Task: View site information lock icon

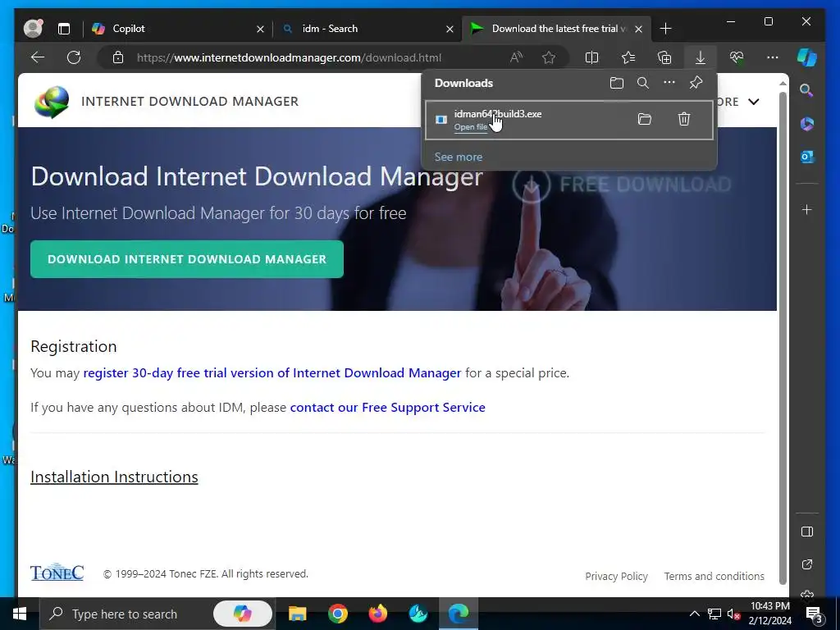Action: (118, 57)
